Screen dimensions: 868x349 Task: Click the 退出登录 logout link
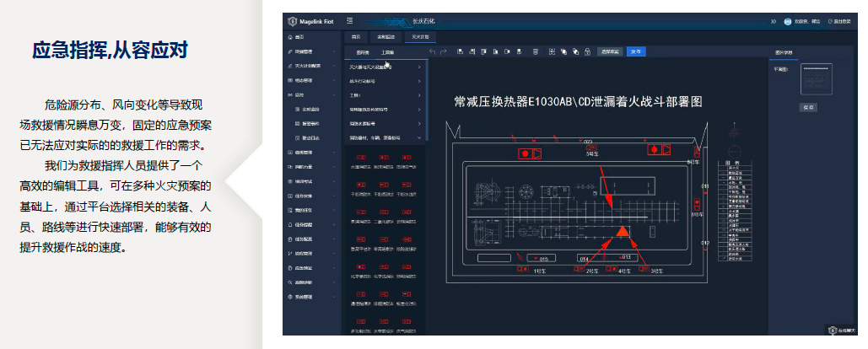pyautogui.click(x=839, y=21)
